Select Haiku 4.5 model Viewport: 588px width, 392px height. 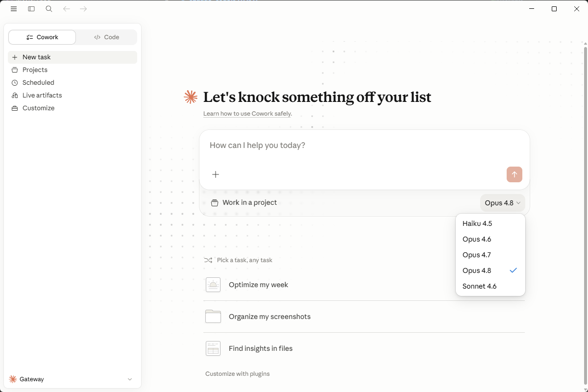tap(490, 223)
